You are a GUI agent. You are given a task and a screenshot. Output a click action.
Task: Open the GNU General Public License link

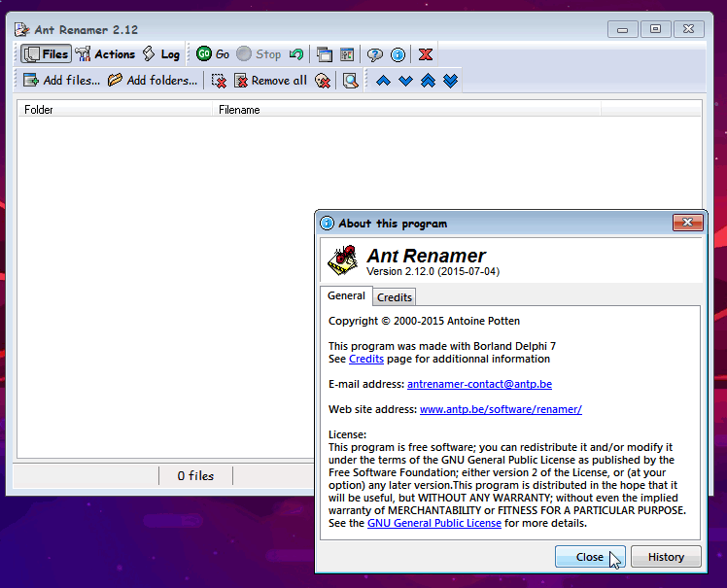[x=434, y=523]
